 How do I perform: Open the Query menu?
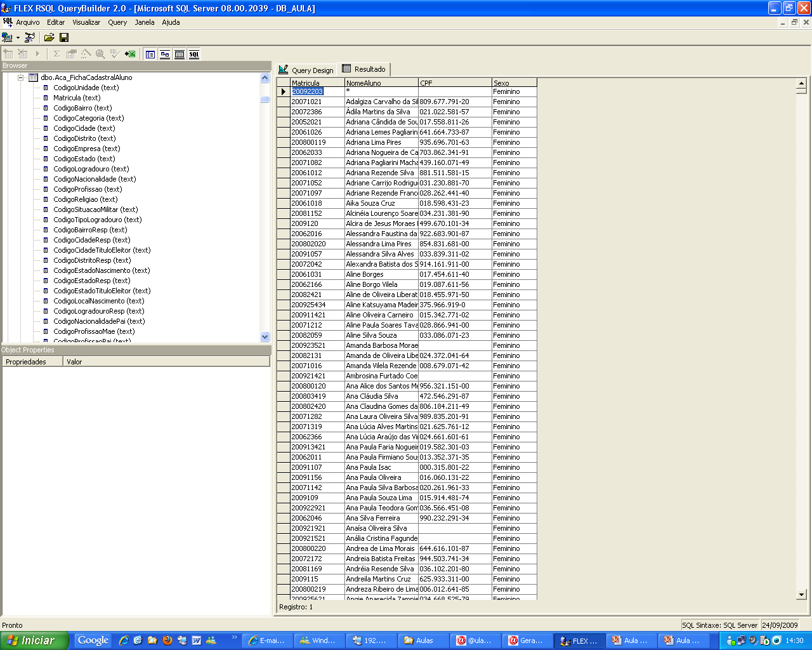pyautogui.click(x=117, y=22)
